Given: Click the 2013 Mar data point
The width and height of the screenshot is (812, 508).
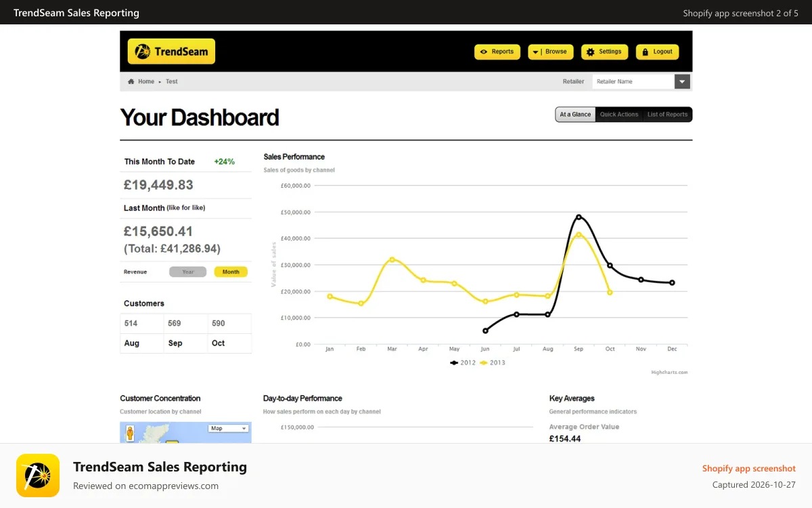Looking at the screenshot, I should (x=392, y=259).
